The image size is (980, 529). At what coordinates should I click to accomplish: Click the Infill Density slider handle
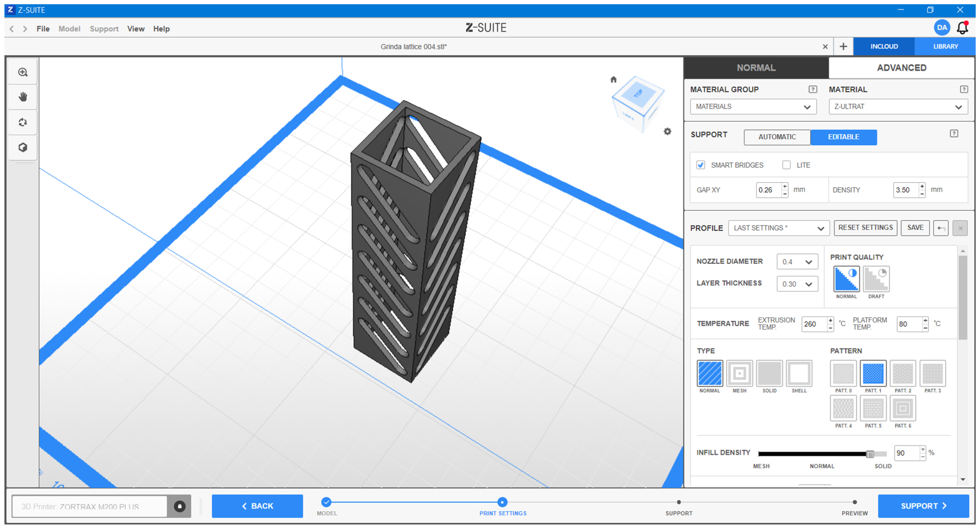870,454
